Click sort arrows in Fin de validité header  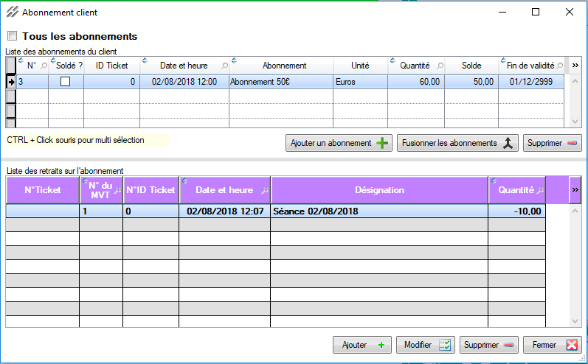point(503,60)
